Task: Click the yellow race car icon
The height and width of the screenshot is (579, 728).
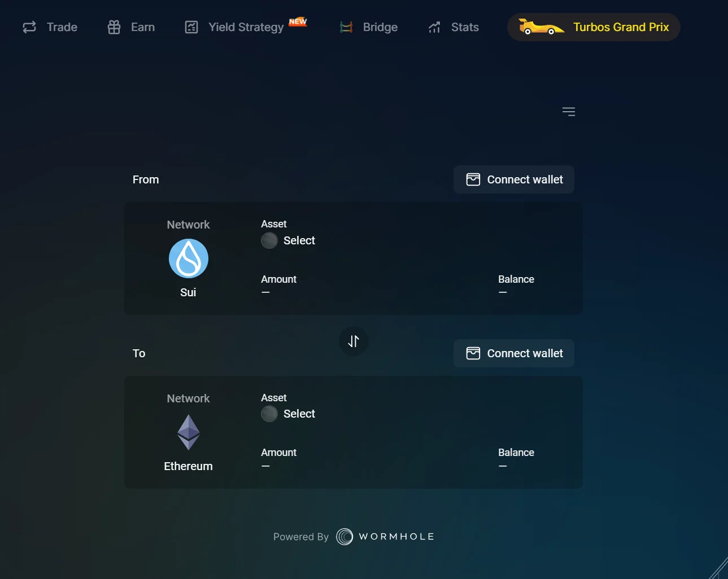Action: [x=540, y=27]
